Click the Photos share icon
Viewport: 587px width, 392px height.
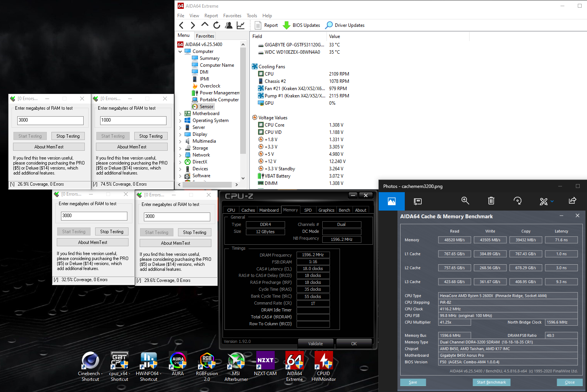(572, 201)
